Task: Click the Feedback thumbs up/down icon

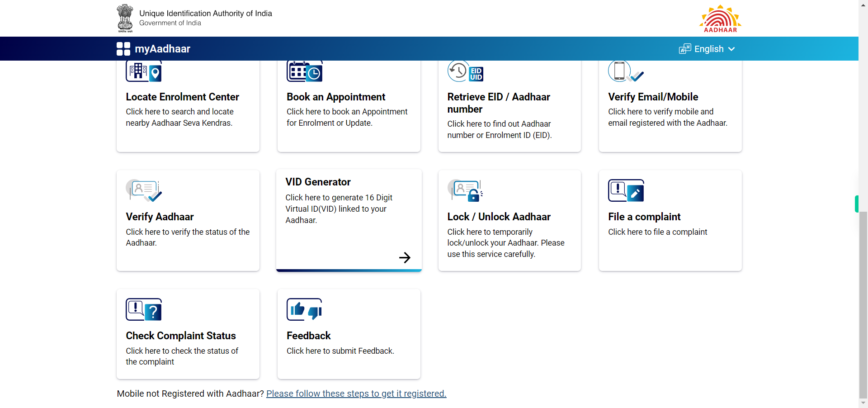Action: [x=305, y=309]
